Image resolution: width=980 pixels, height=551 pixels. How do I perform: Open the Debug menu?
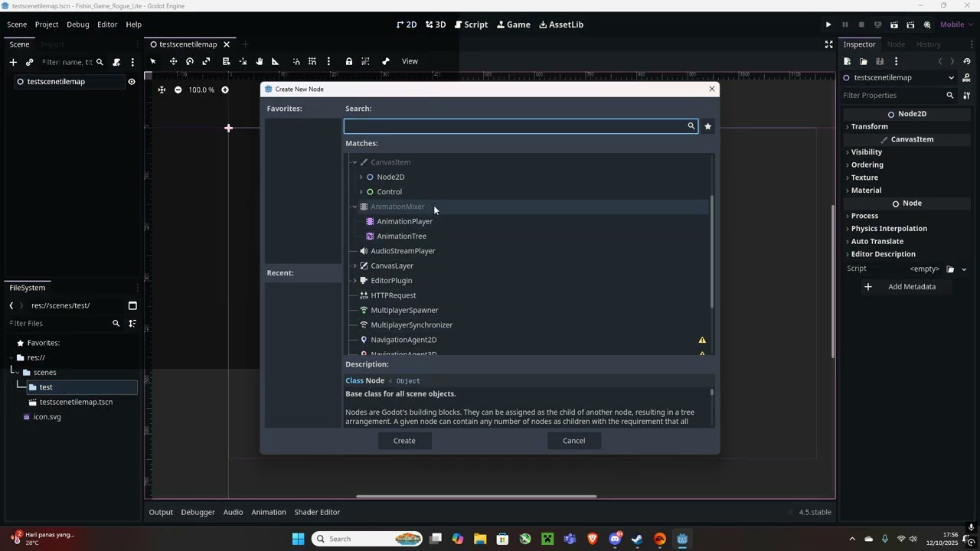78,24
